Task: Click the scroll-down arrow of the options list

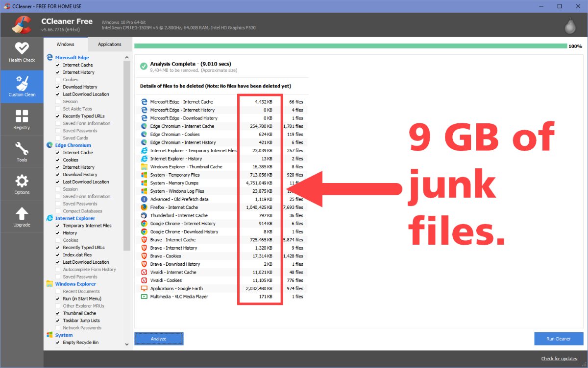Action: click(127, 344)
